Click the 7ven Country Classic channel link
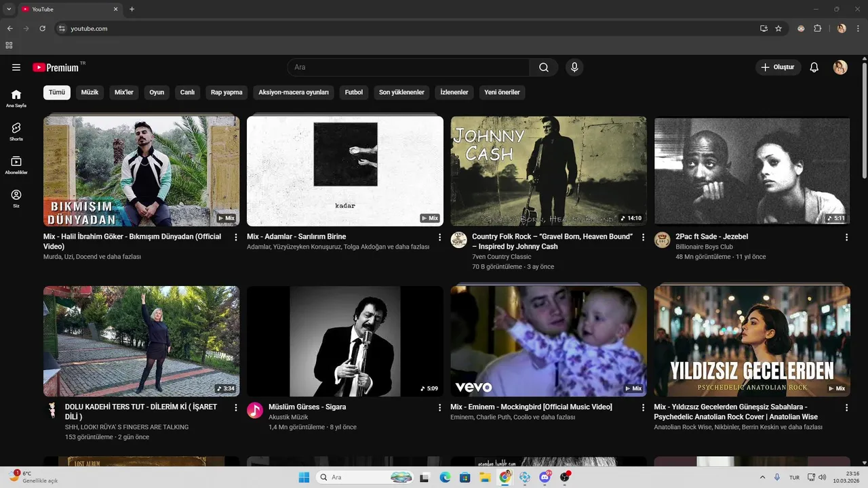This screenshot has width=868, height=488. pyautogui.click(x=502, y=257)
